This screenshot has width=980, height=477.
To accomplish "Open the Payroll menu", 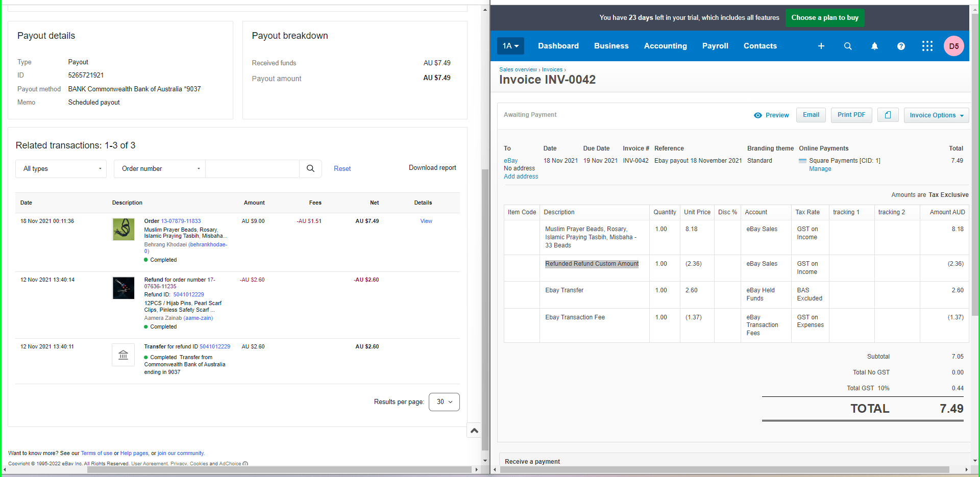I will click(715, 46).
